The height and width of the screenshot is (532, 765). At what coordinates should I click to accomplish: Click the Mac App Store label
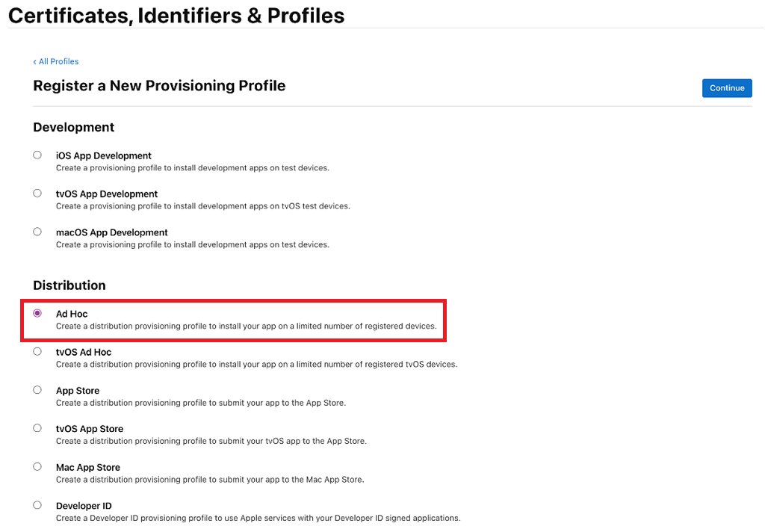point(88,467)
